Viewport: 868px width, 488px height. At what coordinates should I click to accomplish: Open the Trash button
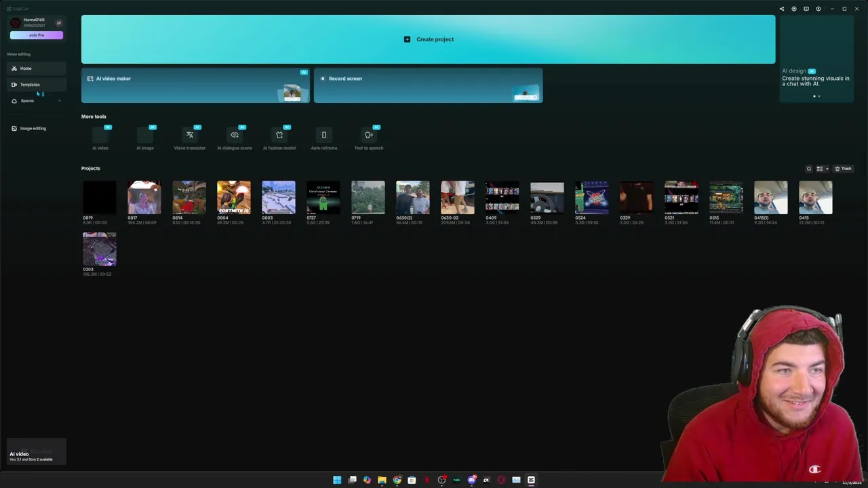coord(843,169)
